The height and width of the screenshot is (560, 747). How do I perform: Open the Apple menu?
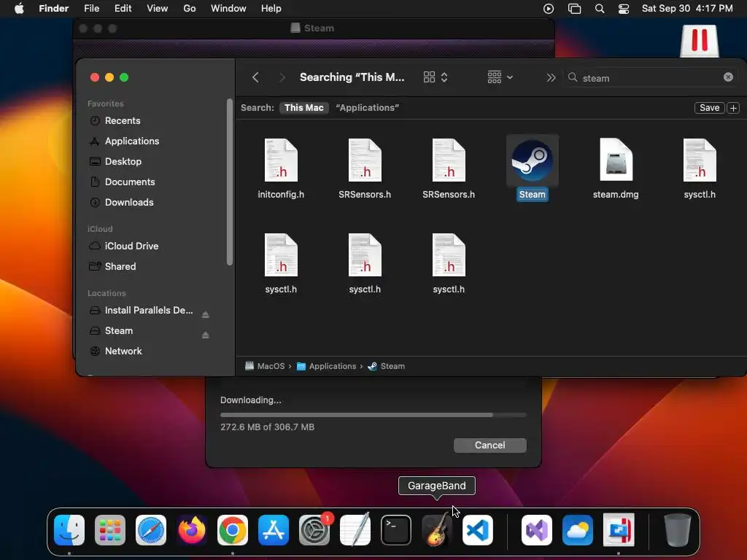19,9
